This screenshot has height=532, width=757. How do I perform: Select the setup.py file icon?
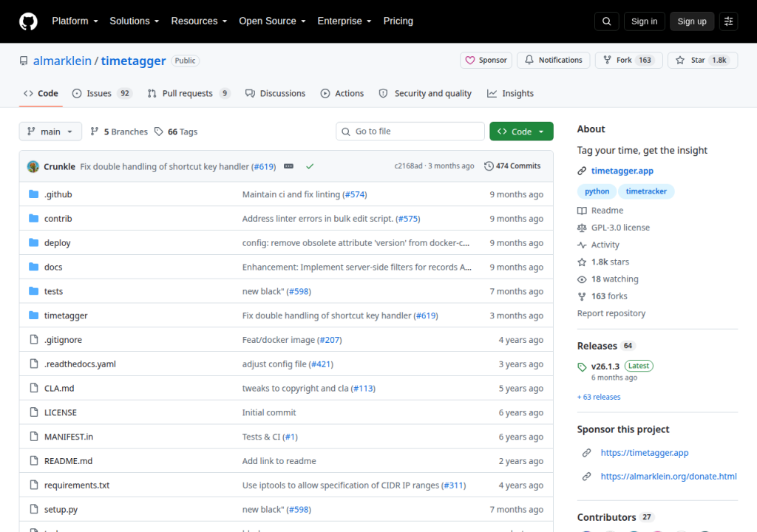(33, 509)
